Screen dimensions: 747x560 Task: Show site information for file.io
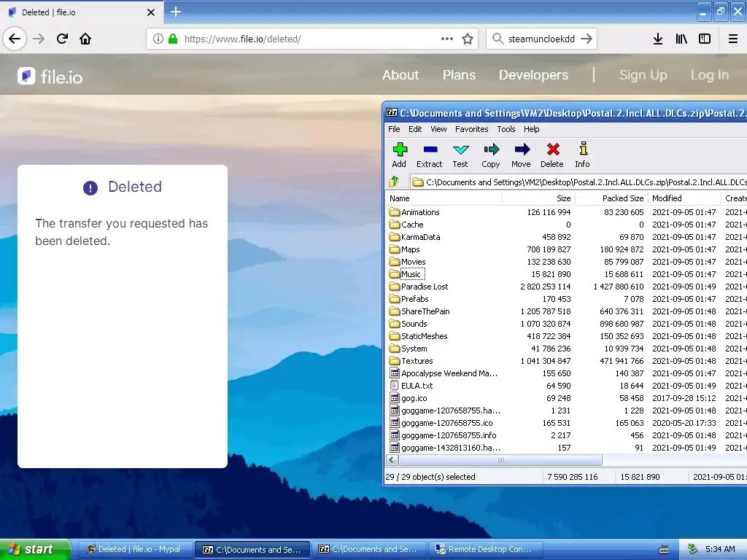tap(158, 39)
